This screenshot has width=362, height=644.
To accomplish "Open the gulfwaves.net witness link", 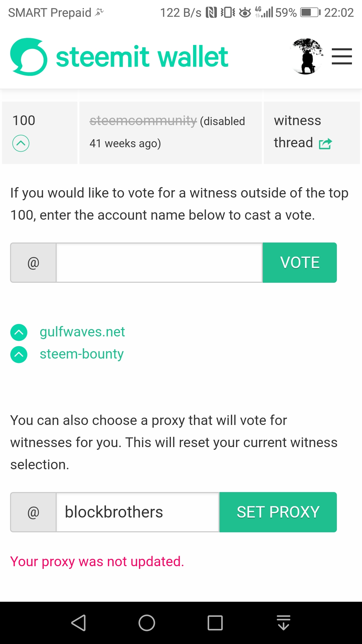I will click(x=82, y=332).
